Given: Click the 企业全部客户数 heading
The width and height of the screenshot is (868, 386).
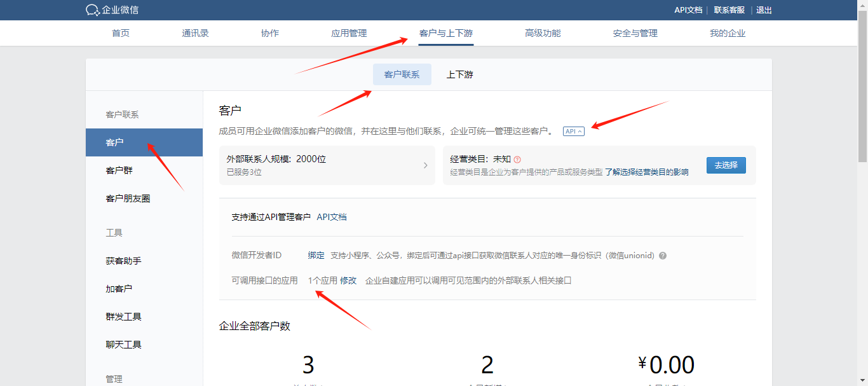Looking at the screenshot, I should coord(255,326).
